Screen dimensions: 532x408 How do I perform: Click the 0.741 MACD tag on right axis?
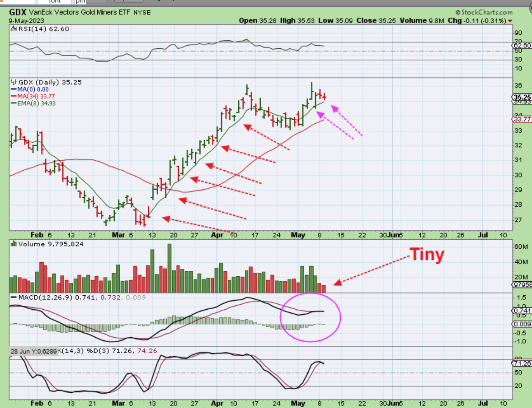point(522,311)
